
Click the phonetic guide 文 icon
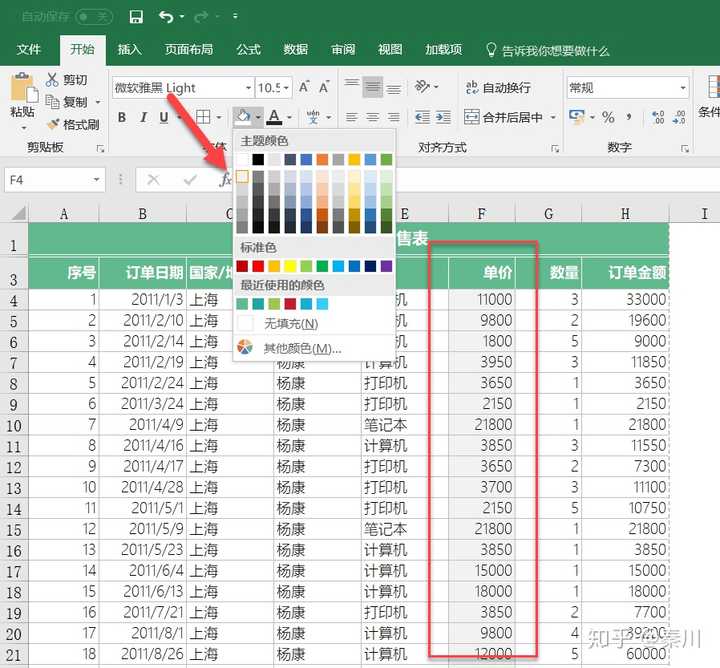pos(313,117)
